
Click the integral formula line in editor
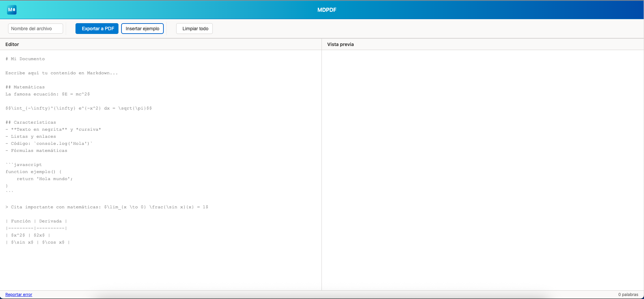(x=79, y=108)
